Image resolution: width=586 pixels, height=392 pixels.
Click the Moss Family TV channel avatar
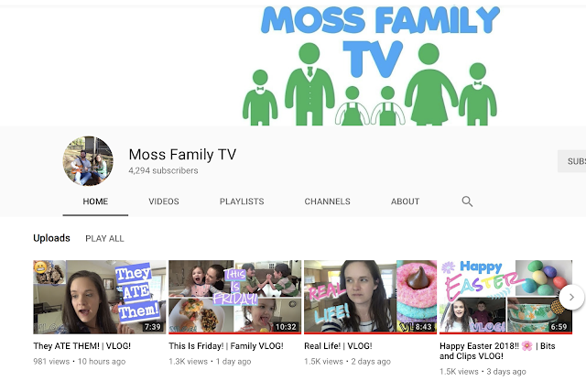pyautogui.click(x=88, y=161)
